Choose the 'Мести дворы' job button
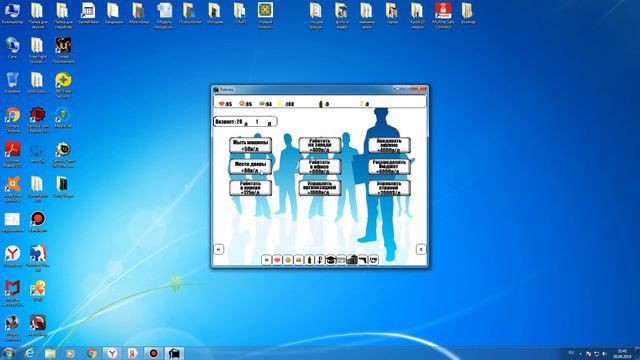The image size is (640, 360). pos(251,167)
